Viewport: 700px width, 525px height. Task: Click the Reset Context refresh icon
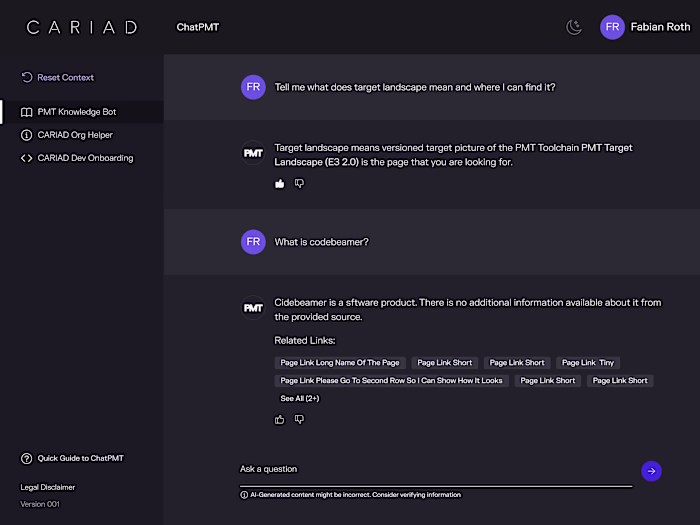27,77
